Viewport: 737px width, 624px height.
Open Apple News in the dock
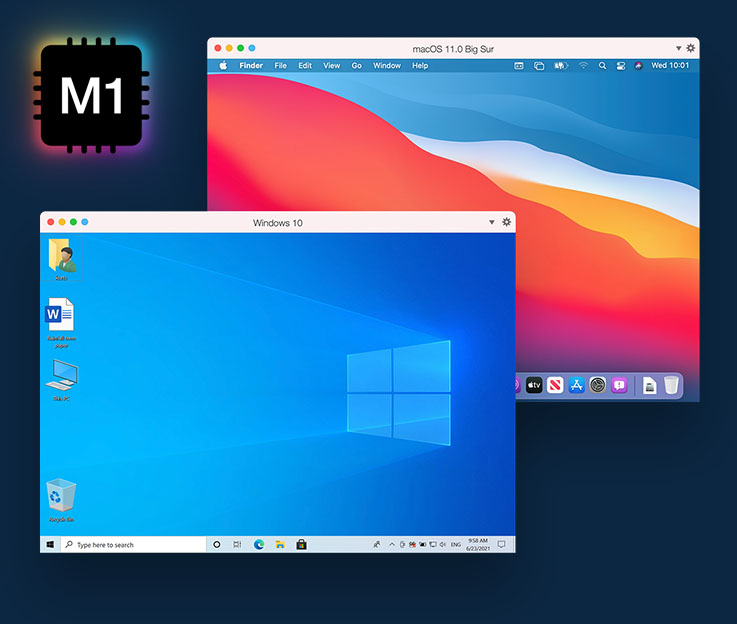pyautogui.click(x=555, y=385)
